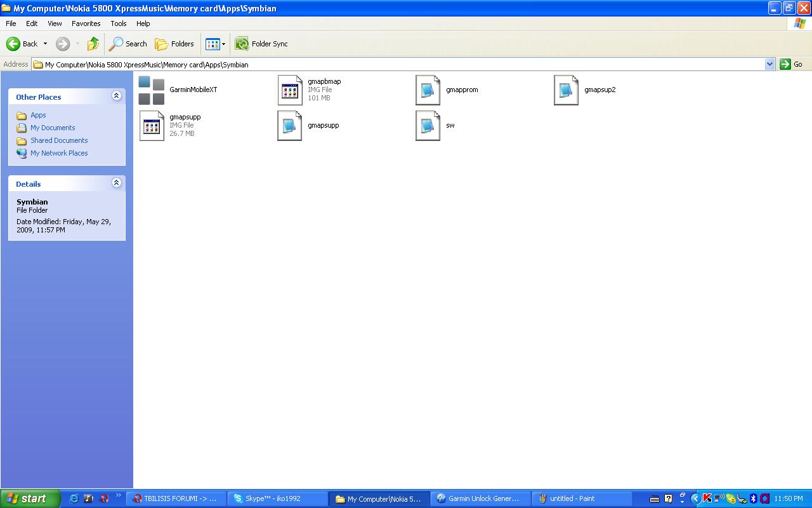Open the Favorites menu
This screenshot has height=508, width=812.
(86, 23)
